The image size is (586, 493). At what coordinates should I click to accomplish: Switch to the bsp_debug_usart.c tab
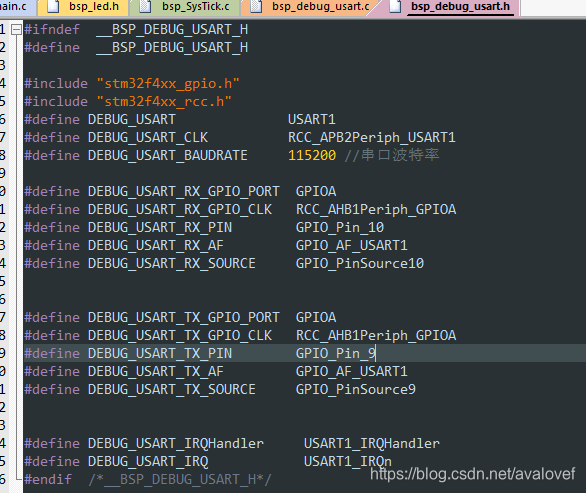point(310,7)
